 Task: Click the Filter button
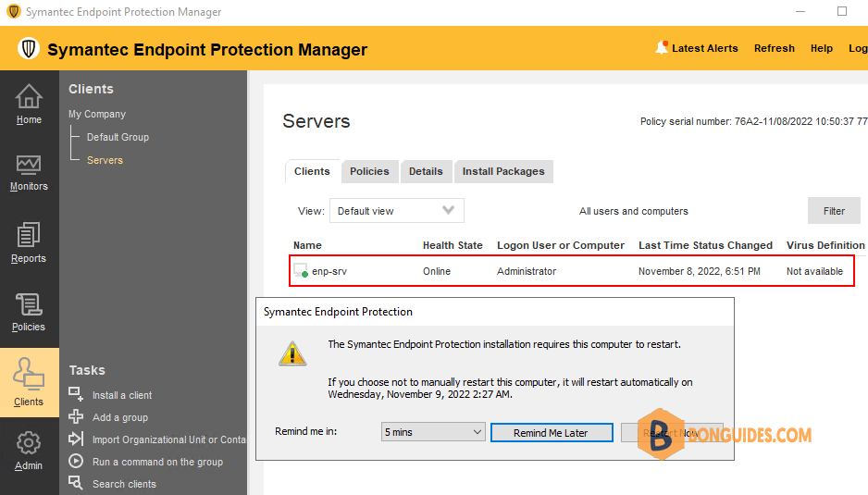[834, 210]
